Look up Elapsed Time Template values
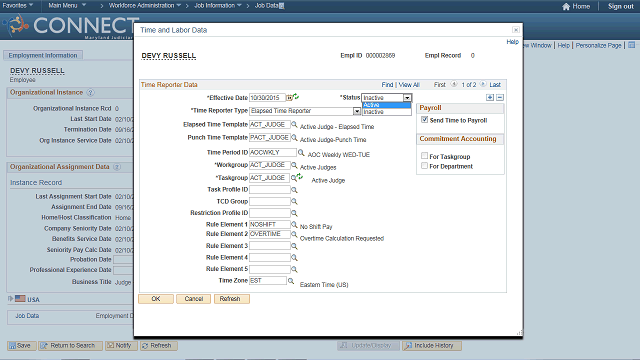The image size is (640, 360). pos(294,124)
